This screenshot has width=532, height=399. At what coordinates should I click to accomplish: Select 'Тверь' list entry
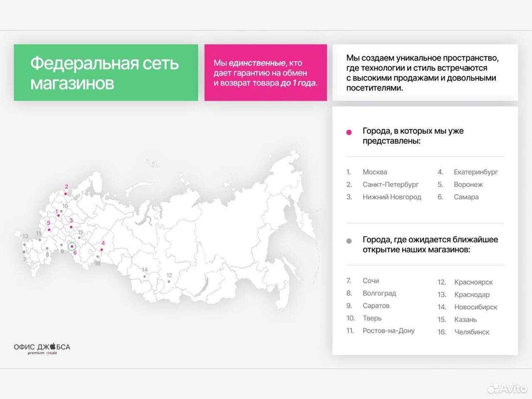(372, 318)
